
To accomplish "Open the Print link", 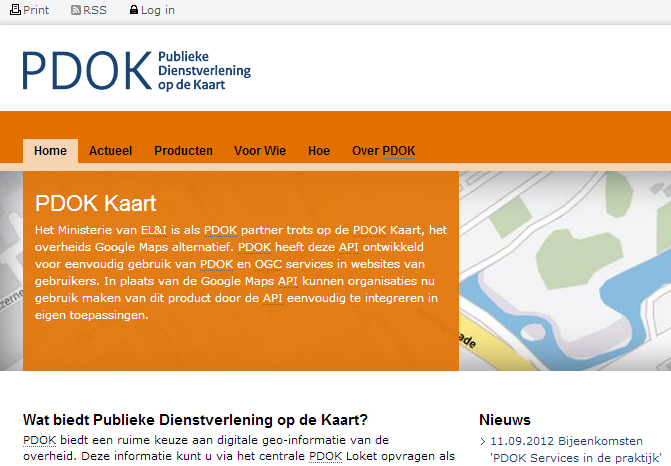I will [x=36, y=10].
